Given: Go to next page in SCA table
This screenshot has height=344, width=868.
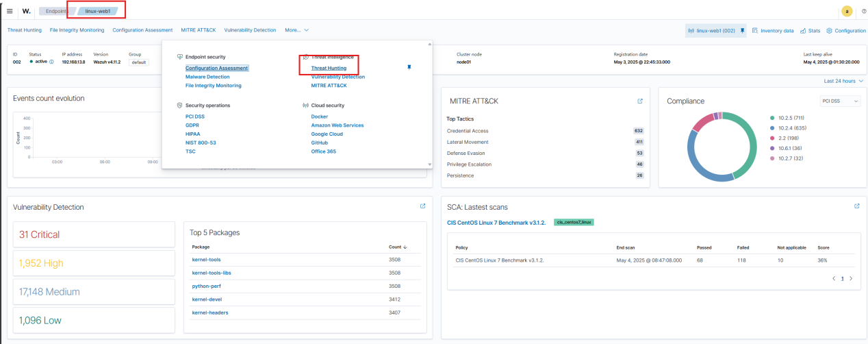Looking at the screenshot, I should 850,278.
